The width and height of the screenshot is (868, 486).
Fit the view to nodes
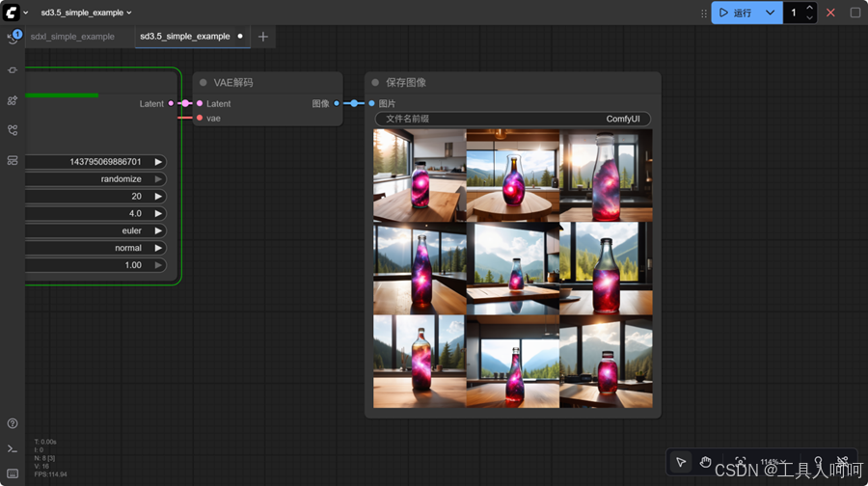(740, 461)
